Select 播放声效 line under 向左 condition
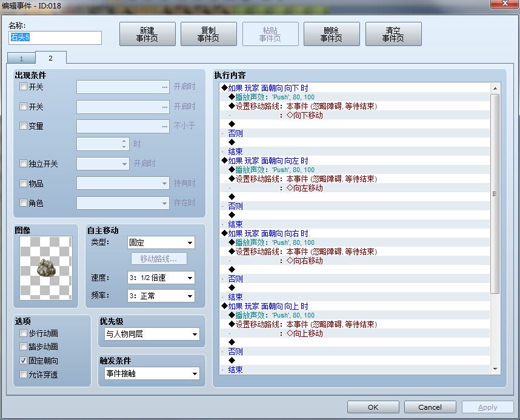Viewport: 520px width, 420px height. (355, 170)
